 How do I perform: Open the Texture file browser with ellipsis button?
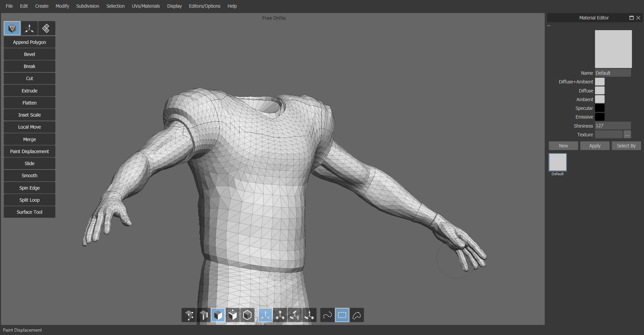tap(627, 134)
